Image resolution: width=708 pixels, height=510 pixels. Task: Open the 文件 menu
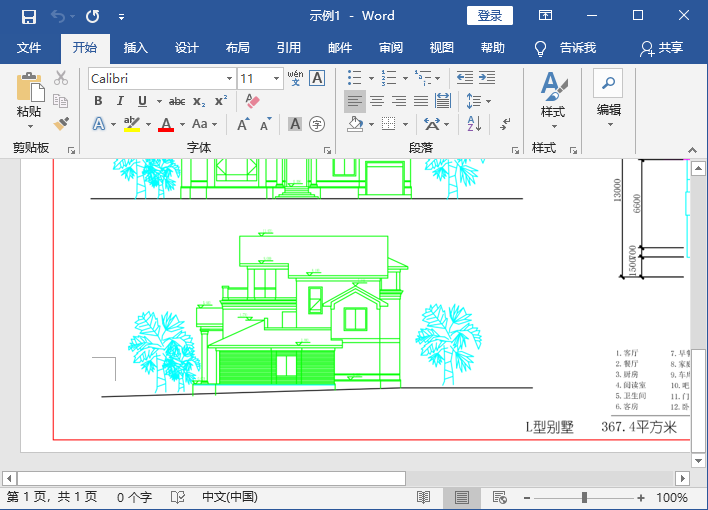pyautogui.click(x=29, y=48)
